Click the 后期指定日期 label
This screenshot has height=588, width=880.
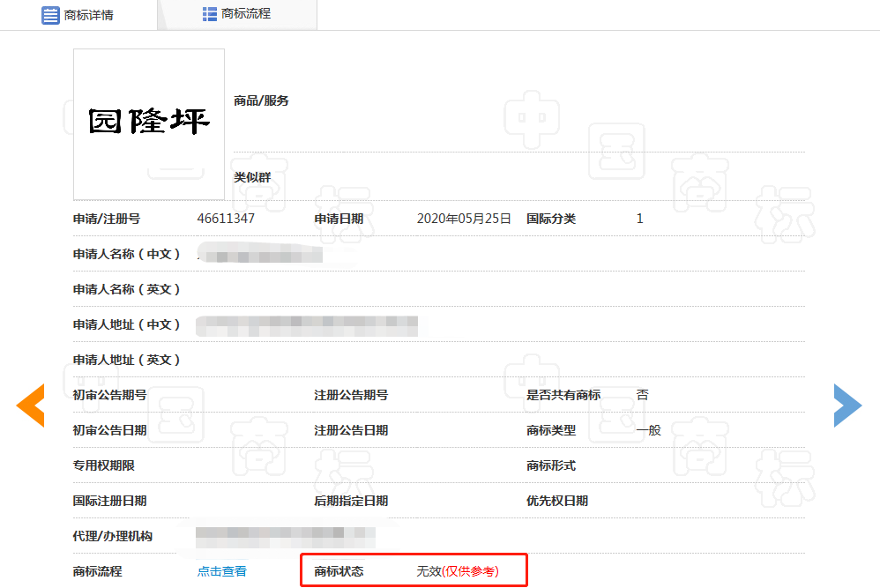pyautogui.click(x=351, y=501)
